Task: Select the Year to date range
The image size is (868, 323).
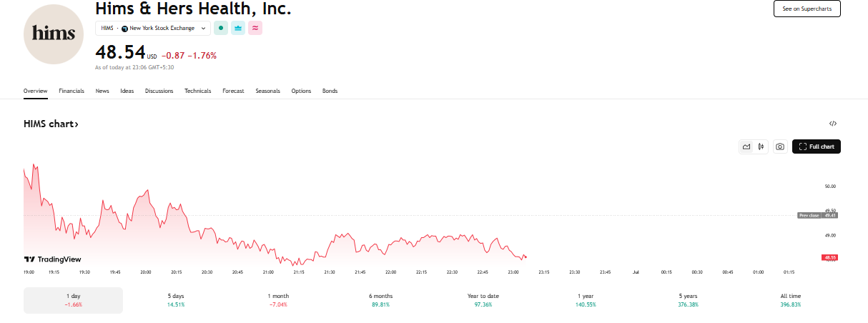Action: [483, 300]
